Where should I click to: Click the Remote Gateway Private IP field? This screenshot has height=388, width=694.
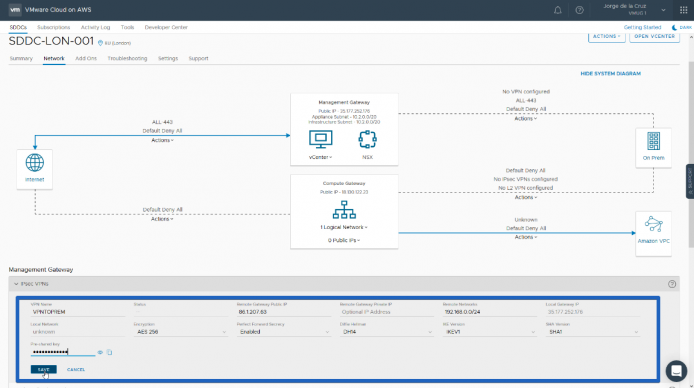387,312
